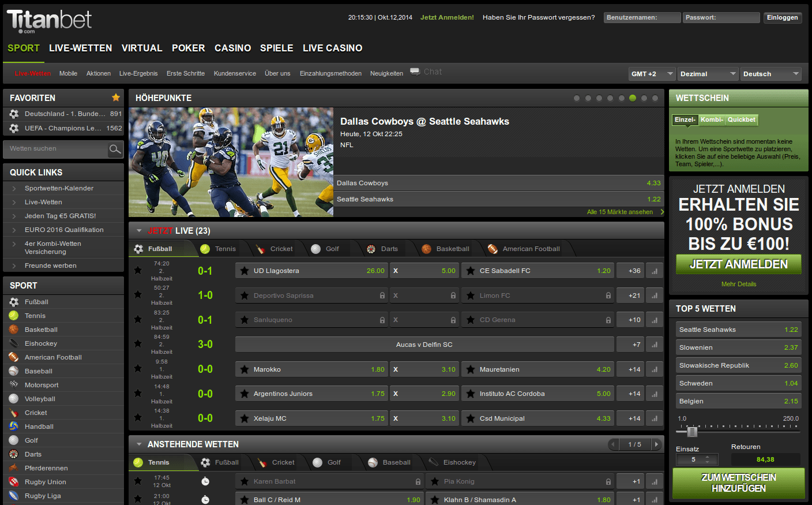The height and width of the screenshot is (505, 812).
Task: Click Baseball icon in Sport sidebar
Action: coord(14,371)
